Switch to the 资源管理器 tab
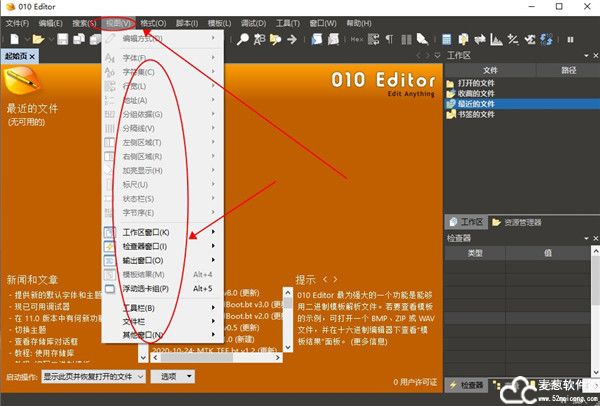The width and height of the screenshot is (600, 406). pyautogui.click(x=517, y=222)
